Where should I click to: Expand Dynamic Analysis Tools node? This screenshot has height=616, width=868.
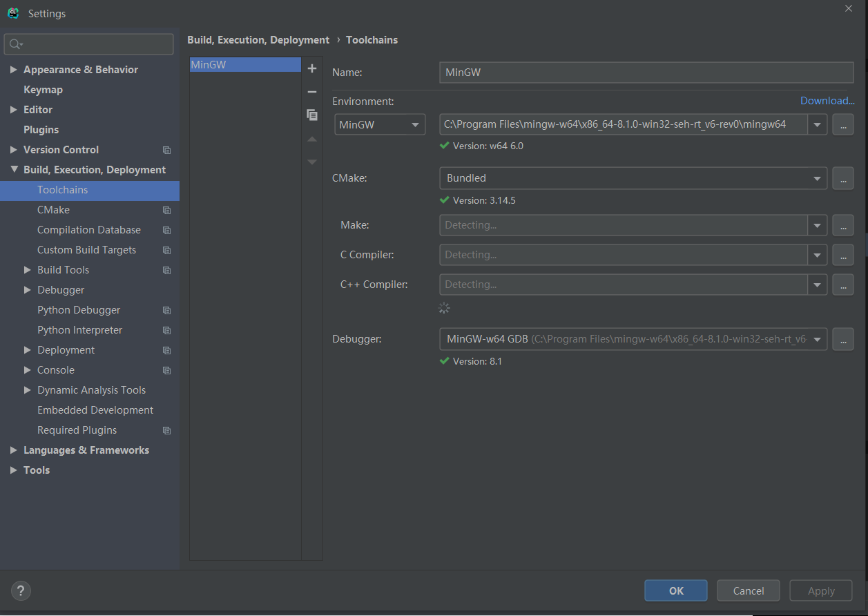click(x=28, y=390)
